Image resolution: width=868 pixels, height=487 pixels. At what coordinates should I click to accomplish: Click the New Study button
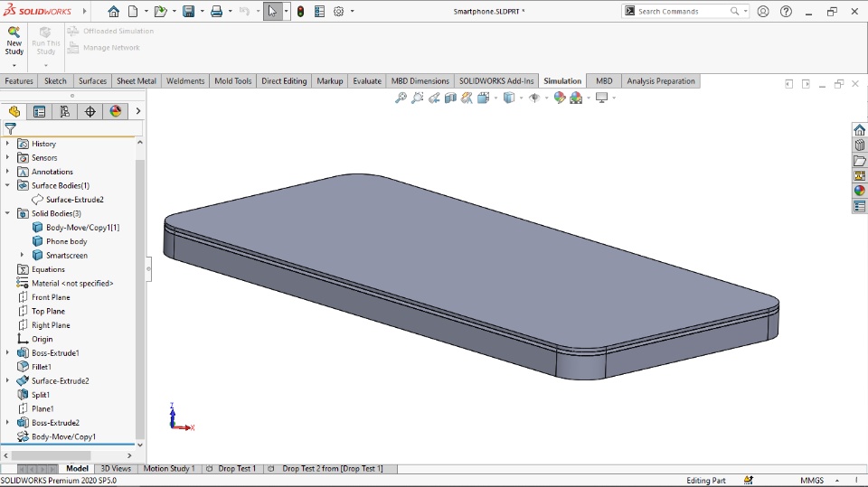click(x=14, y=42)
